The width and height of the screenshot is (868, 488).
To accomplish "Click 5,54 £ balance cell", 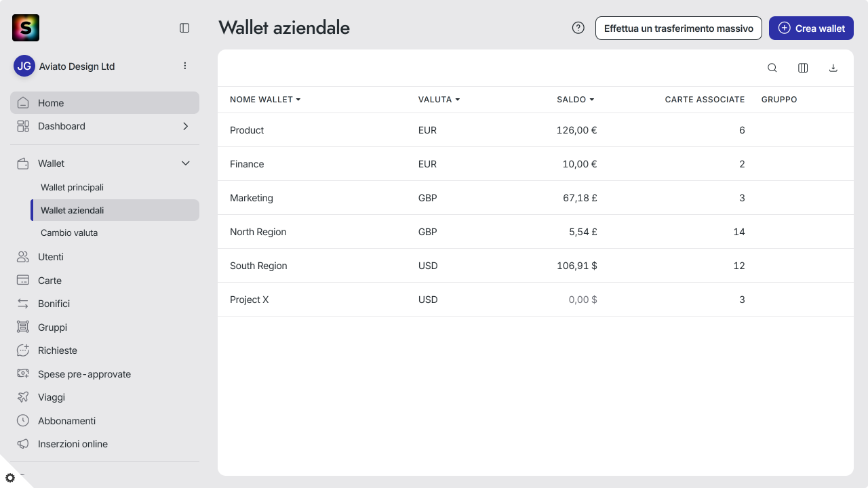I will tap(583, 232).
